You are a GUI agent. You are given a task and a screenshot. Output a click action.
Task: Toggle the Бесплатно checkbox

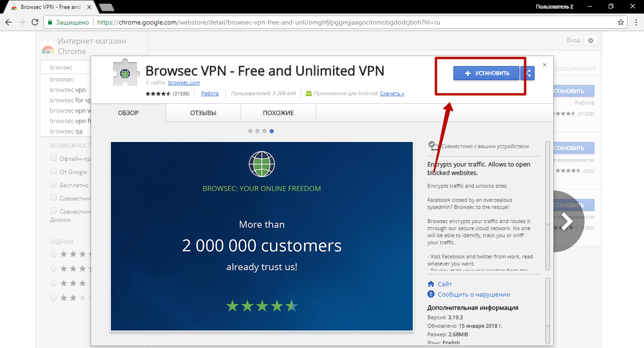[54, 184]
